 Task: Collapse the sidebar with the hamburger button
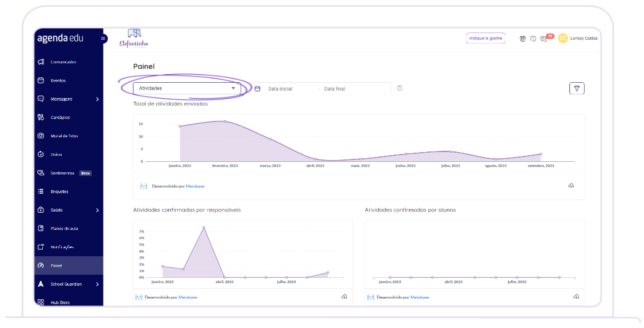coord(103,39)
